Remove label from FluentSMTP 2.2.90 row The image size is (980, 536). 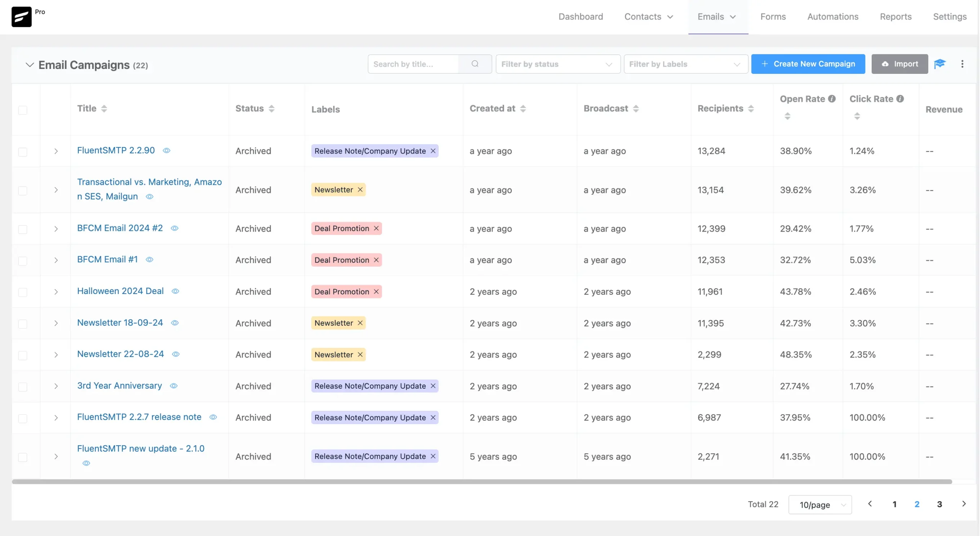[433, 151]
